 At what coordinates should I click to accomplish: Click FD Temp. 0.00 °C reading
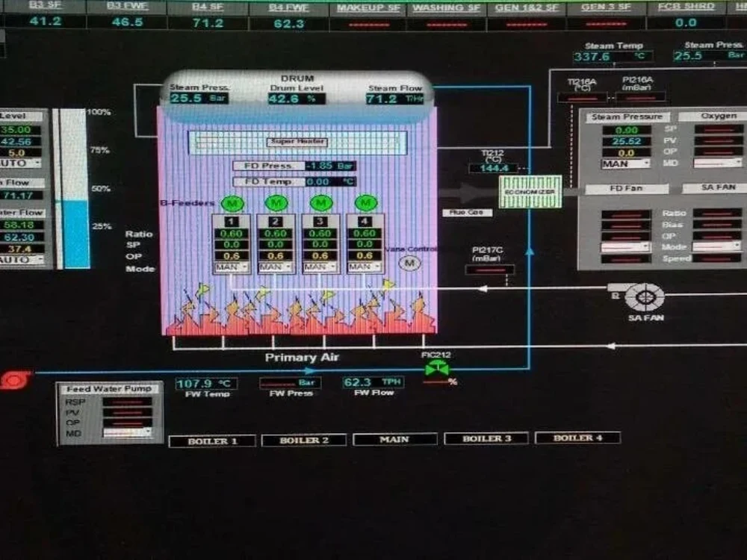pos(331,181)
